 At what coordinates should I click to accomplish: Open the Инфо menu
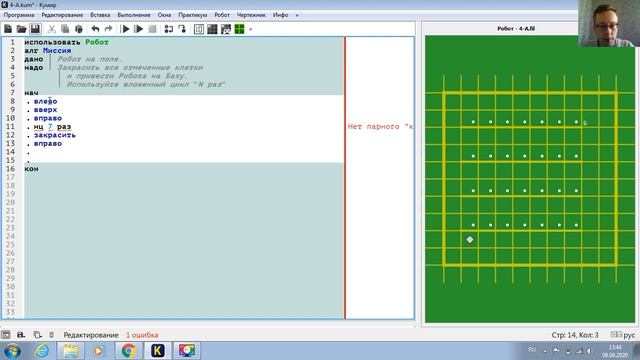[x=280, y=15]
